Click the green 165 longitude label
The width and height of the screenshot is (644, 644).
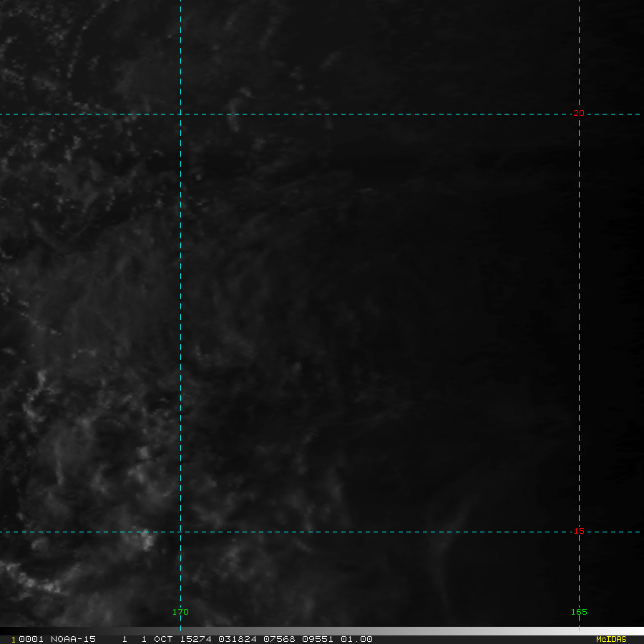[579, 612]
